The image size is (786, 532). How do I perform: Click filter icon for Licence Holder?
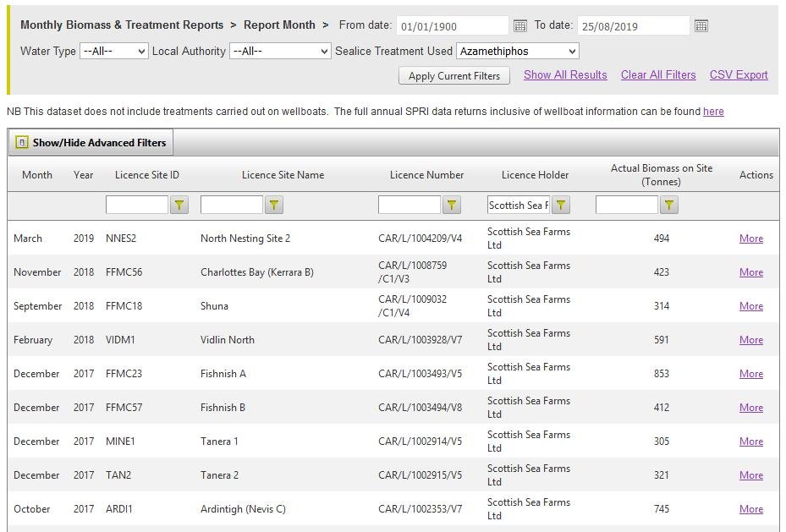[561, 205]
